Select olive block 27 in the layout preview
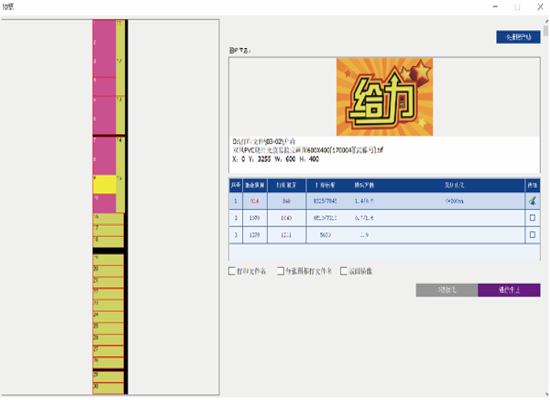This screenshot has height=400, width=550. (108, 351)
